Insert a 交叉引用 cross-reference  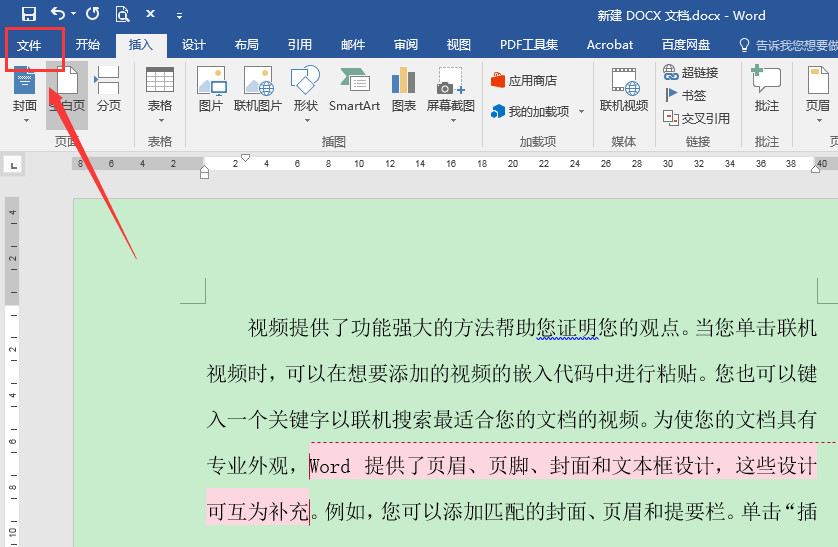pyautogui.click(x=696, y=118)
